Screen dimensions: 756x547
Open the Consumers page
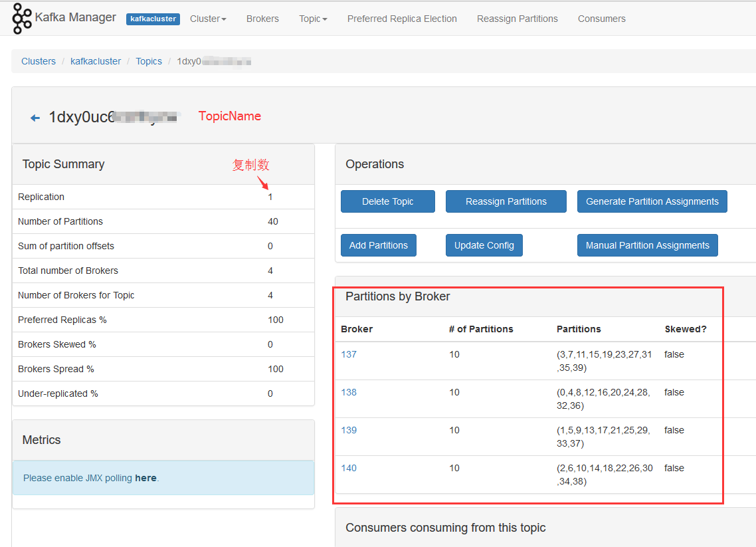(601, 19)
